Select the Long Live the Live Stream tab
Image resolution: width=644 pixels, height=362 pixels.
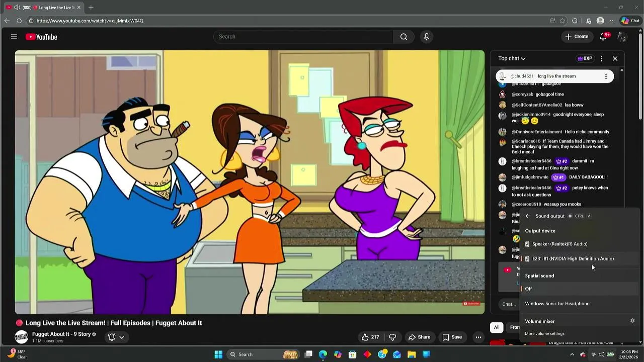pyautogui.click(x=43, y=7)
